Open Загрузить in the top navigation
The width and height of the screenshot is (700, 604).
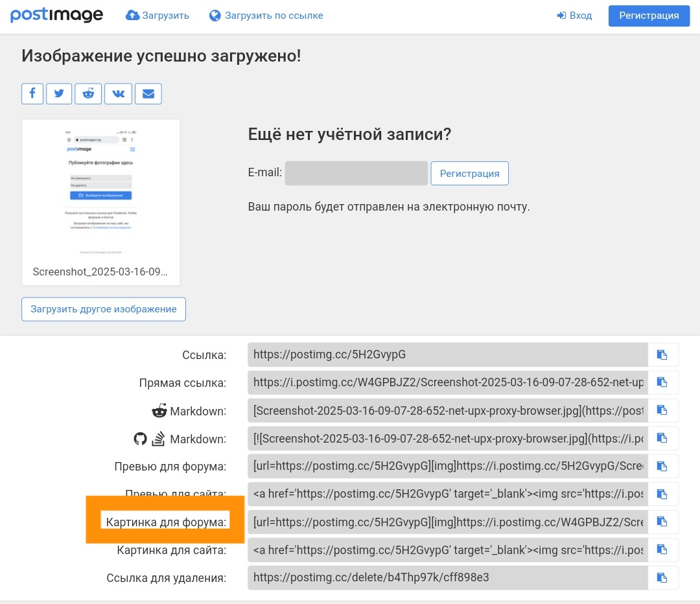pos(157,16)
